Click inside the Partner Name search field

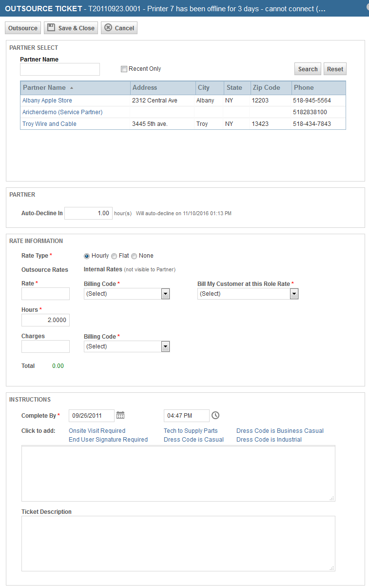coord(59,69)
